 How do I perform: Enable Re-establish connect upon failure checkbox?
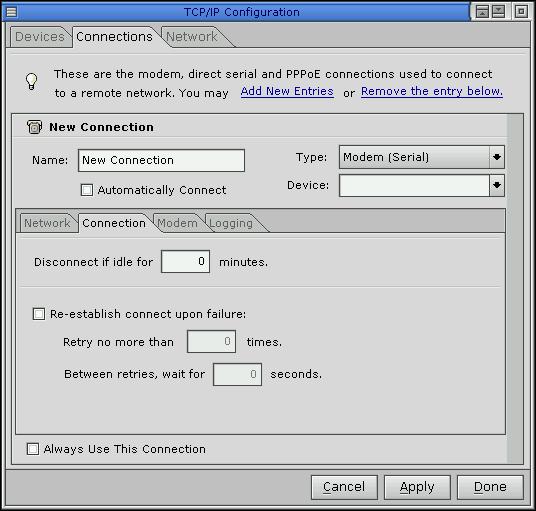pos(39,314)
